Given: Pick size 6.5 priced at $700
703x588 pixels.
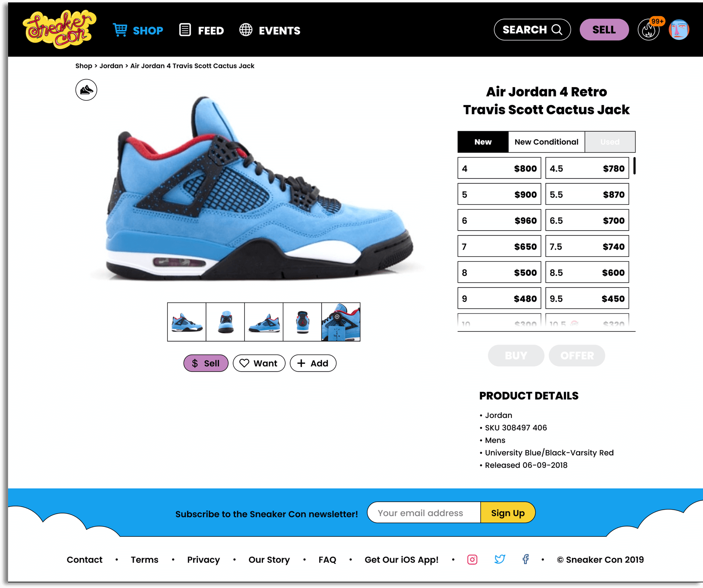Looking at the screenshot, I should [587, 220].
